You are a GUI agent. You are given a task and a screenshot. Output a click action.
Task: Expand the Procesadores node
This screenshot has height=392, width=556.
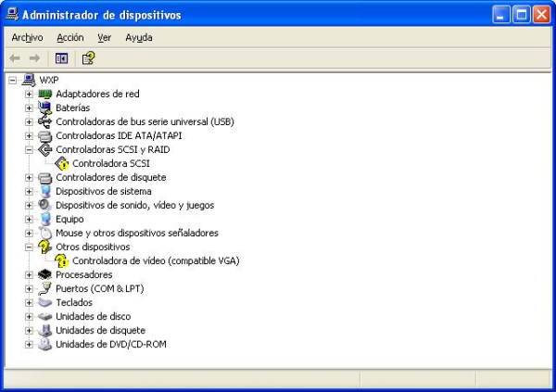[x=29, y=274]
